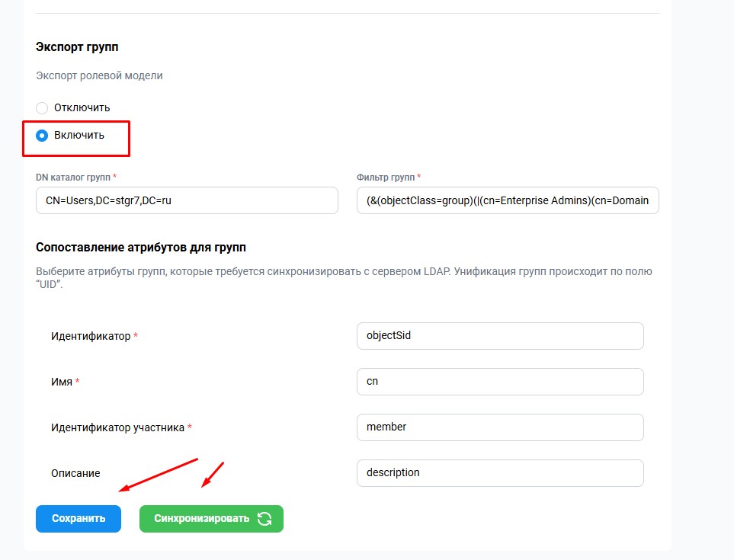
Task: Click the description attribute input
Action: click(500, 473)
